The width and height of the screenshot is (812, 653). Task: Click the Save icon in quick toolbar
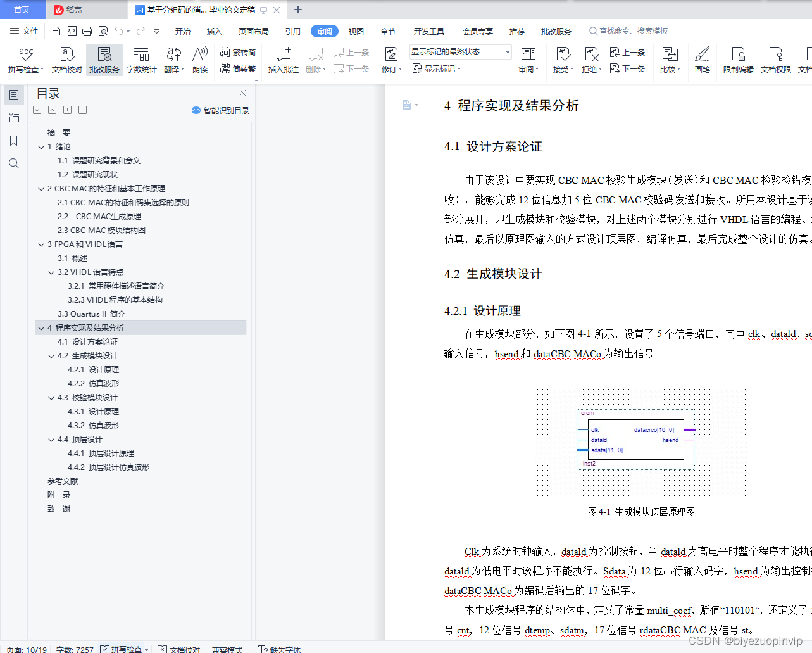55,31
